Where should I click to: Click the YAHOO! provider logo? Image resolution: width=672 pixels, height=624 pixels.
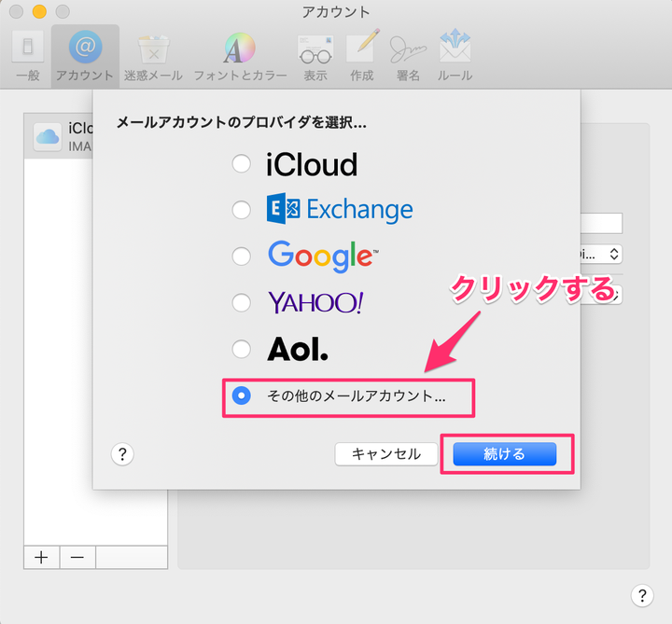(315, 302)
